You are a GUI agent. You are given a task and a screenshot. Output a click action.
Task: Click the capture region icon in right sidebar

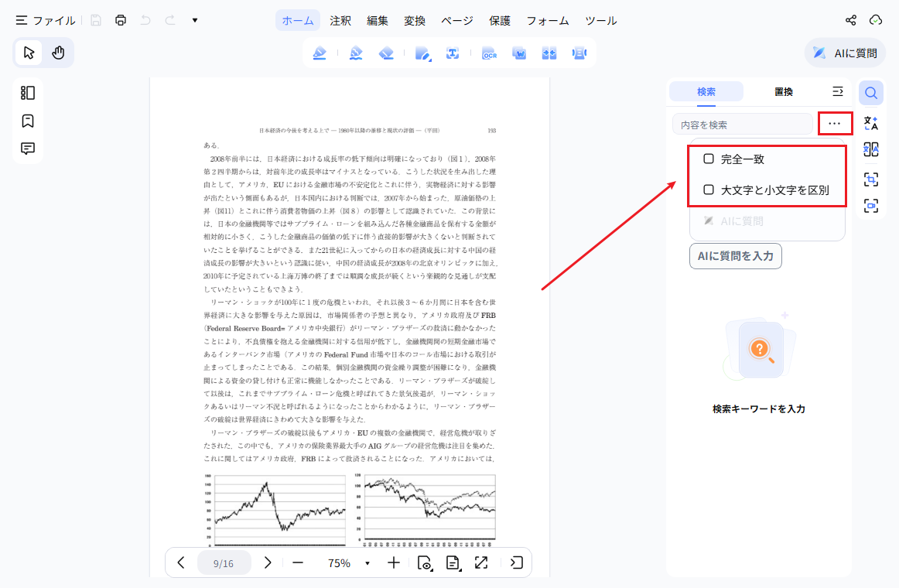(871, 179)
